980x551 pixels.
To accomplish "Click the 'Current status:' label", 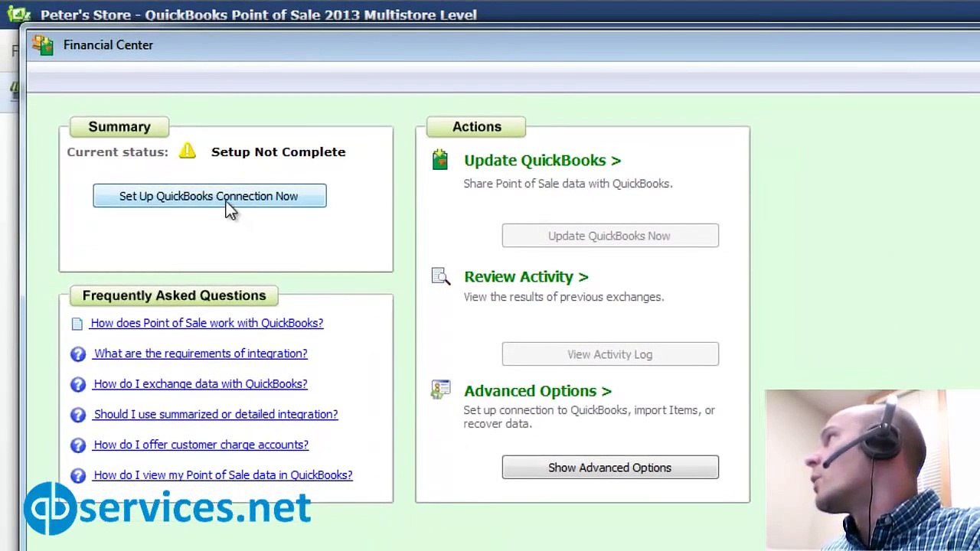I will tap(117, 152).
